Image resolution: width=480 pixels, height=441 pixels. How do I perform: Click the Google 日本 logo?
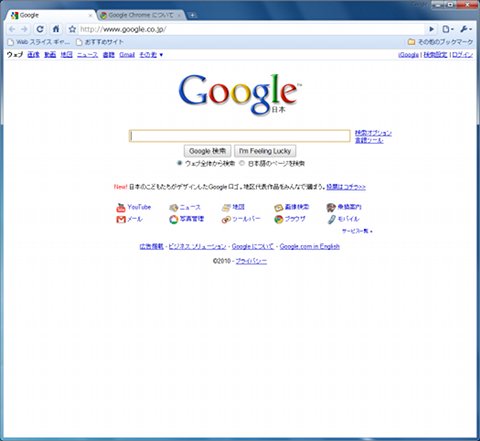[239, 94]
